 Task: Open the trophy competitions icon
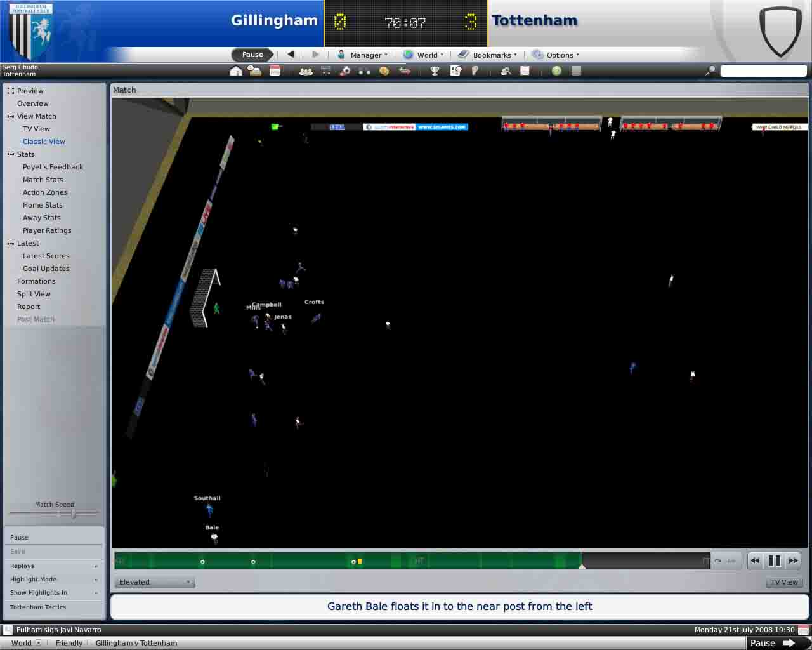tap(435, 71)
